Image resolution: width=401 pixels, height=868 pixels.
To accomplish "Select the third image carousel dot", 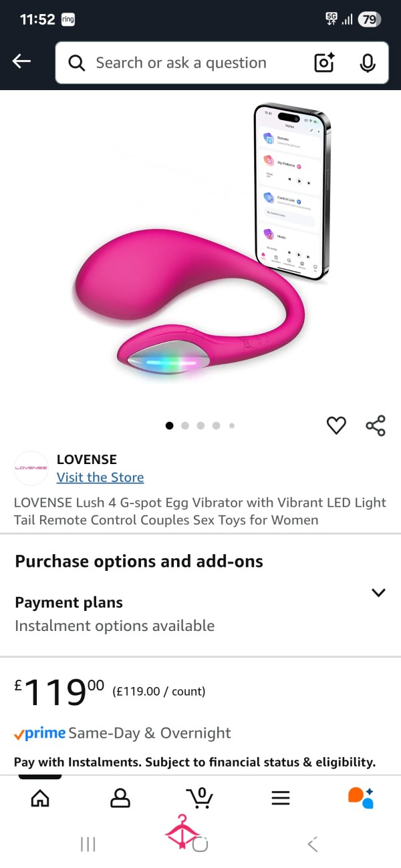I will 200,425.
